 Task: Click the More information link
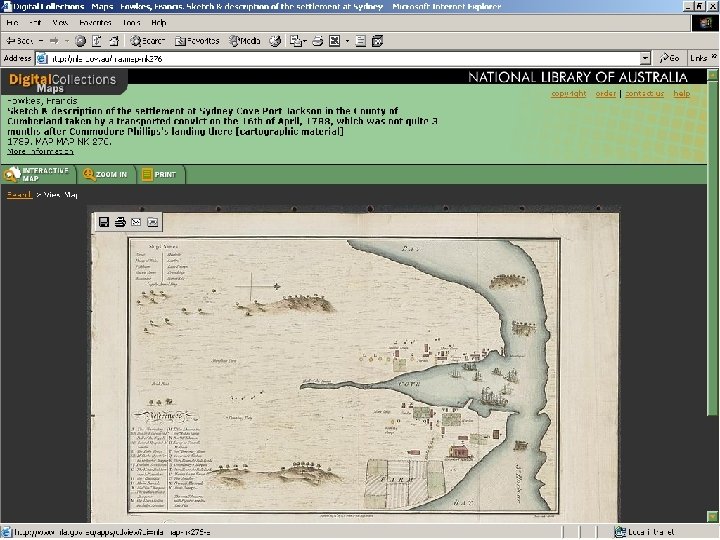tap(40, 151)
